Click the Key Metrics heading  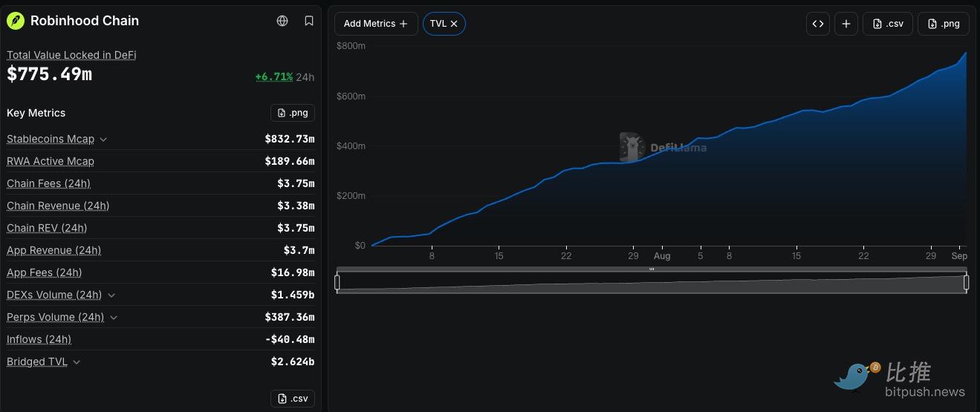tap(36, 113)
